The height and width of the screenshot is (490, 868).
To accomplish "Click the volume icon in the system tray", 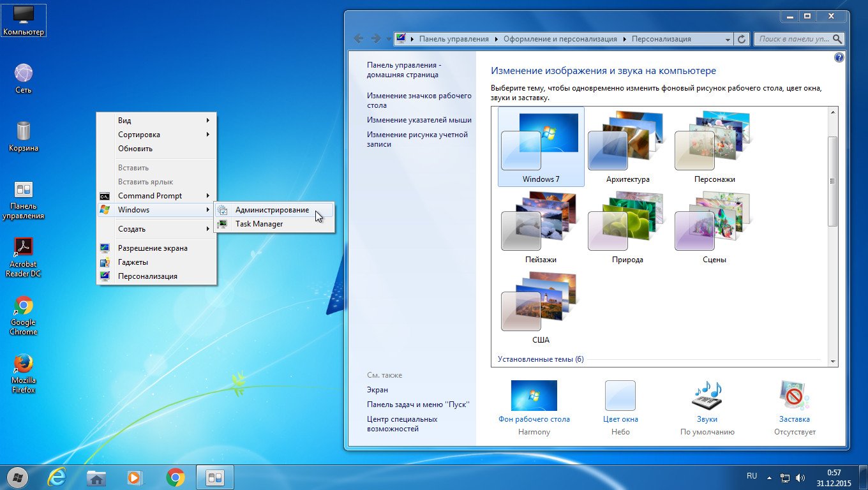I will click(800, 477).
